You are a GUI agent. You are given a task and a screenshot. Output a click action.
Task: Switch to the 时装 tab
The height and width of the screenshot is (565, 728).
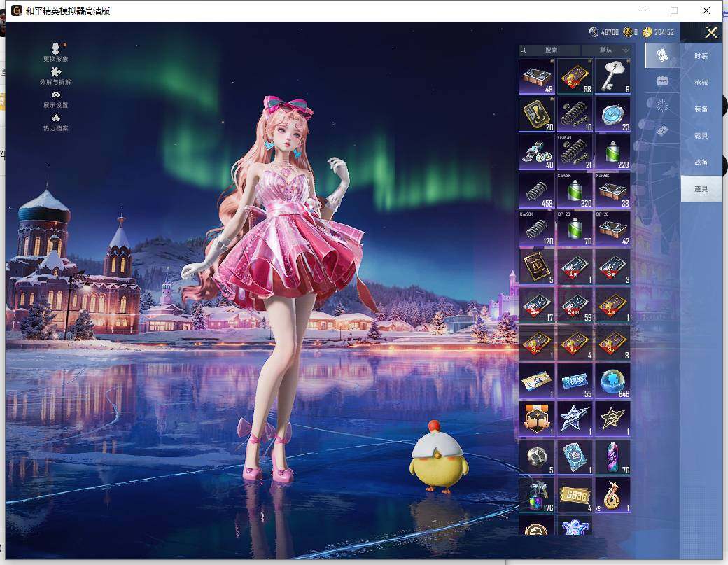[x=701, y=56]
